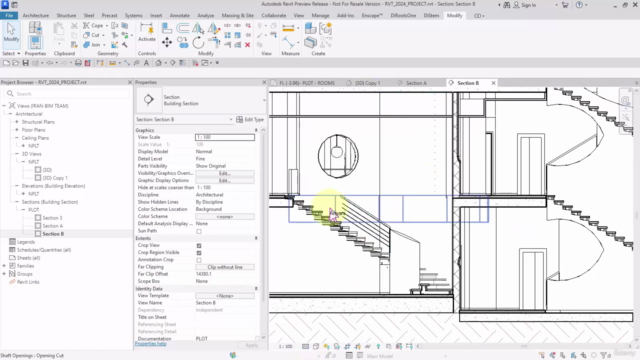Select the Mirror Pick Axis tool
The height and width of the screenshot is (360, 640).
click(198, 28)
